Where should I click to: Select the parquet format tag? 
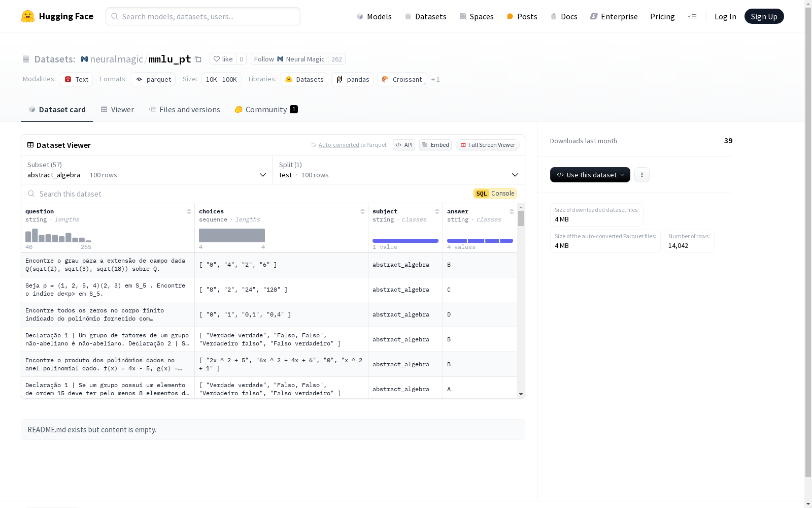153,79
